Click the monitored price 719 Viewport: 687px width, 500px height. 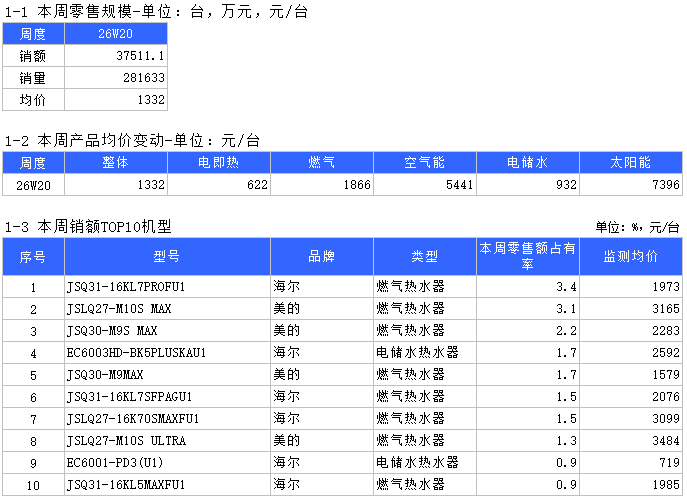[669, 462]
